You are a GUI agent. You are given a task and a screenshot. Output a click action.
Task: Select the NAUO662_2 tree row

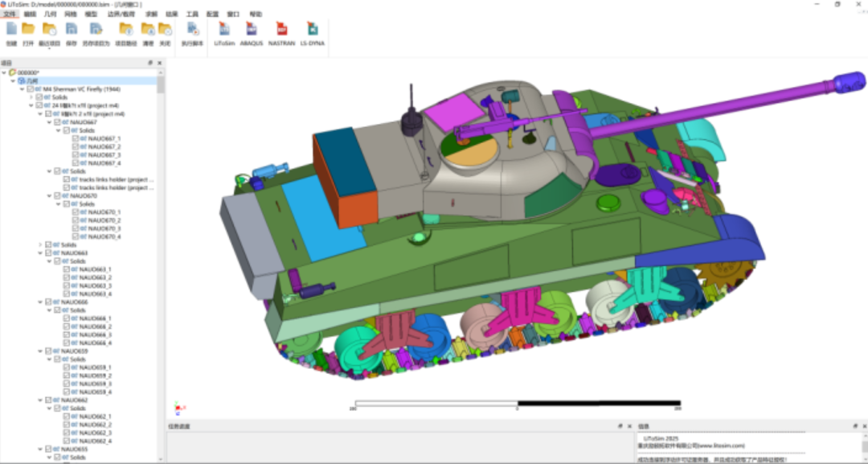88,425
